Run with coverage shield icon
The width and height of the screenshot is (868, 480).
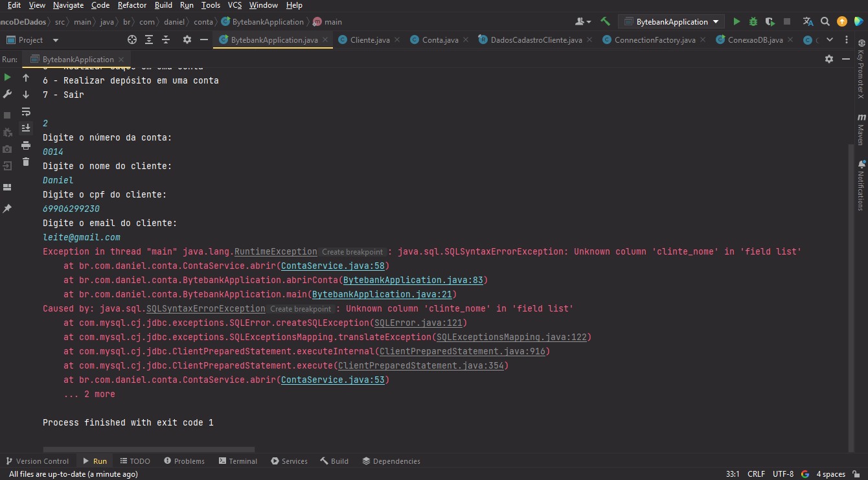[770, 21]
